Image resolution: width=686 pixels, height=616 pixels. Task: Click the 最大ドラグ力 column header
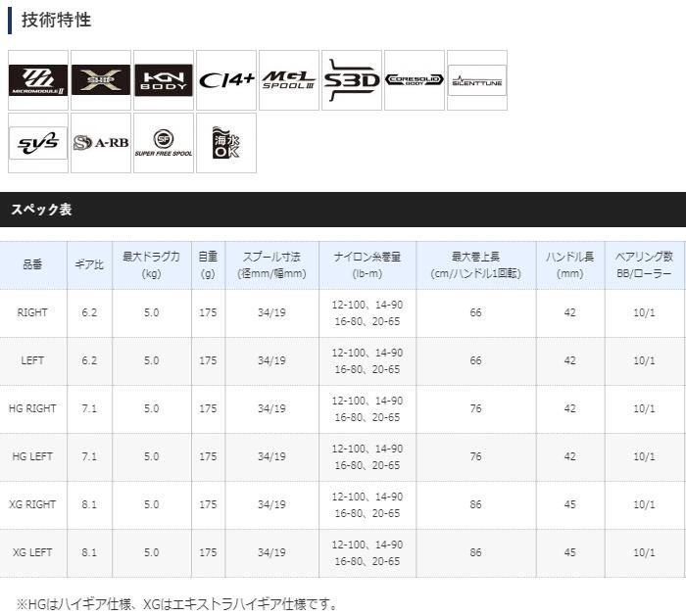(x=151, y=265)
